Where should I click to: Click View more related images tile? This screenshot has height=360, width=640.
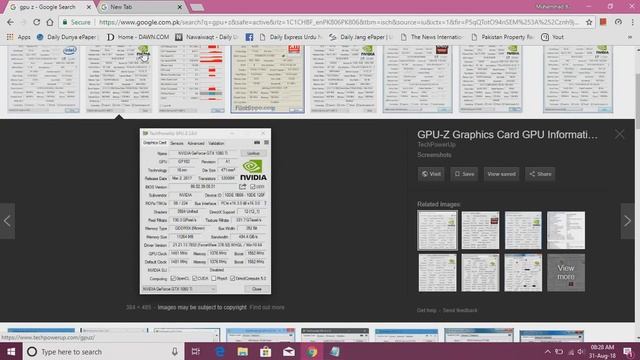tap(566, 273)
